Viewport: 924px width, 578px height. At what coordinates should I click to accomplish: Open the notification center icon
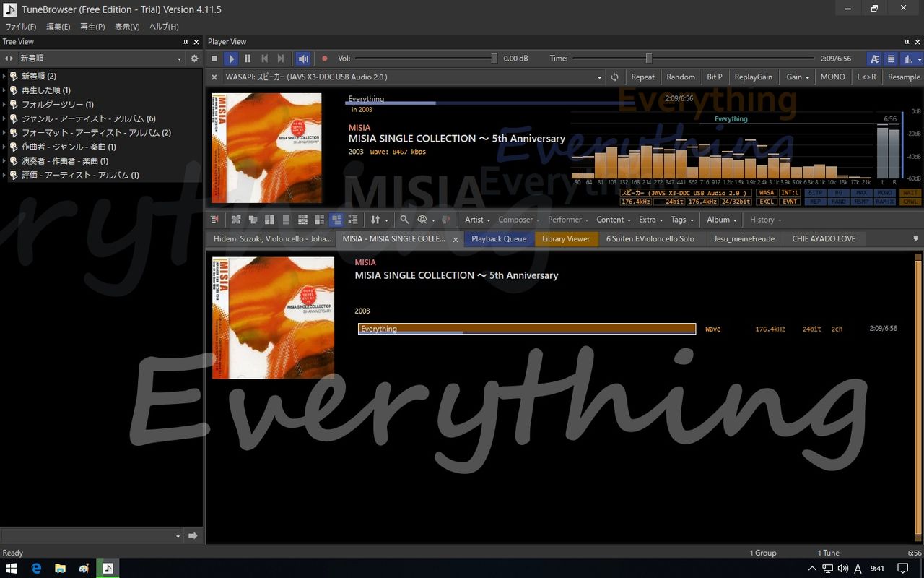tap(902, 569)
